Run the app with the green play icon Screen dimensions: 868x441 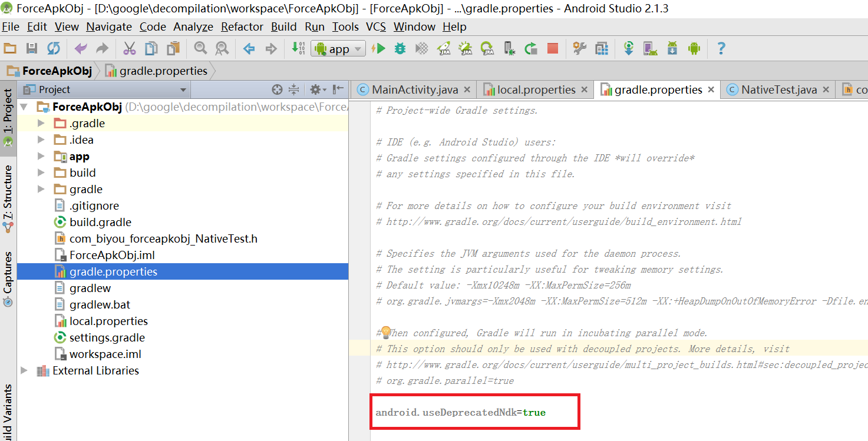tap(379, 48)
